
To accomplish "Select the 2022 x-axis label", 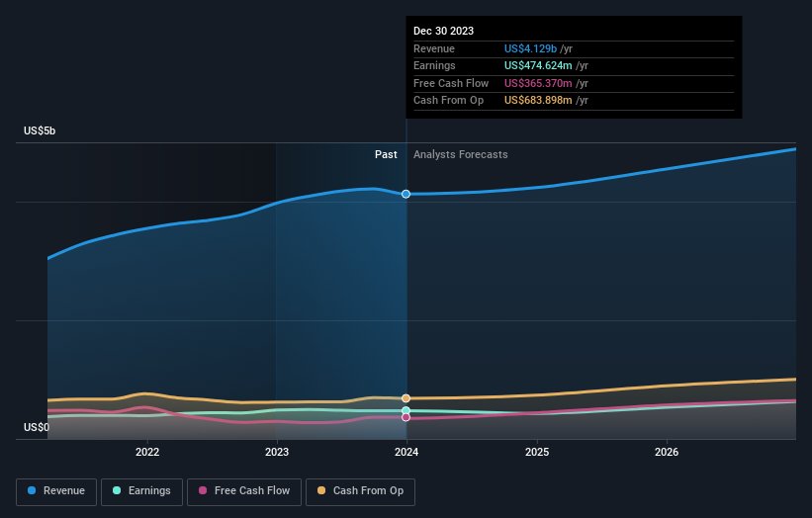I will point(147,452).
